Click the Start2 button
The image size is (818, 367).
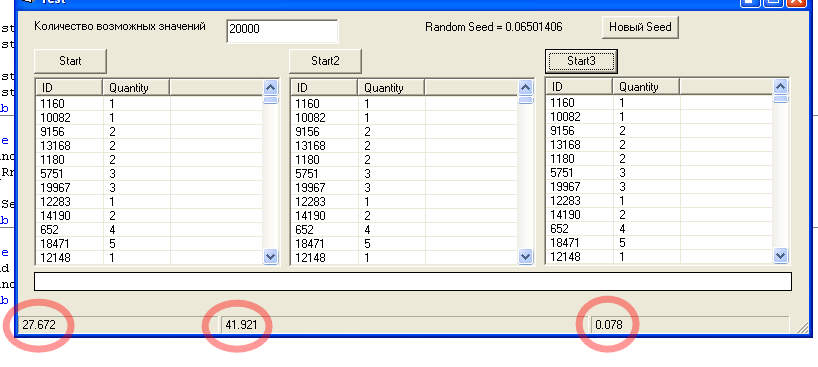(x=326, y=61)
